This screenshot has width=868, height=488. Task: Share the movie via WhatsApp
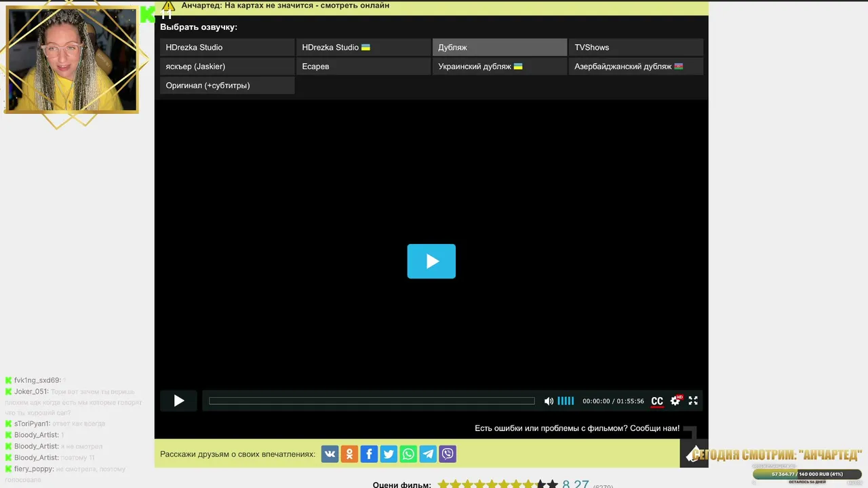tap(408, 454)
